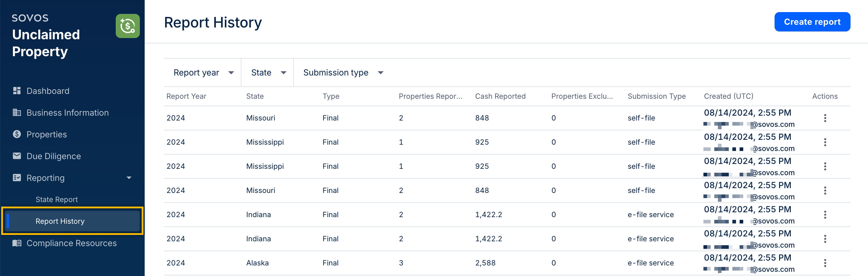868x276 pixels.
Task: Click the Business Information building icon
Action: click(17, 112)
